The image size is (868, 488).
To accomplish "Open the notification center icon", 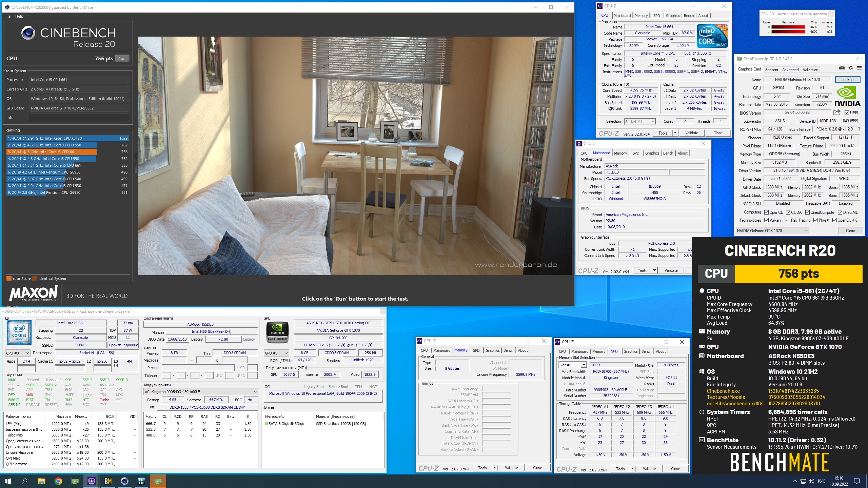I will point(857,481).
